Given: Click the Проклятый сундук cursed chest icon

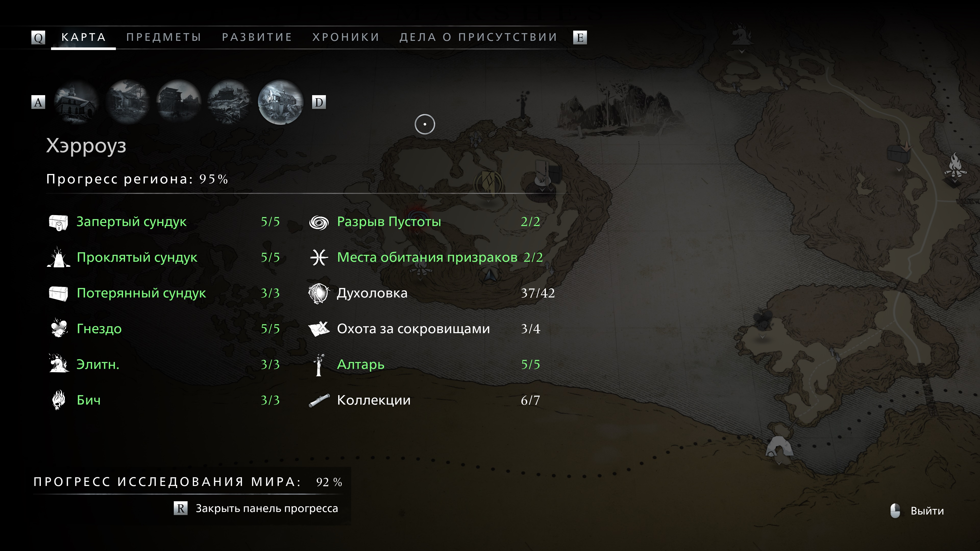Looking at the screenshot, I should pyautogui.click(x=59, y=257).
